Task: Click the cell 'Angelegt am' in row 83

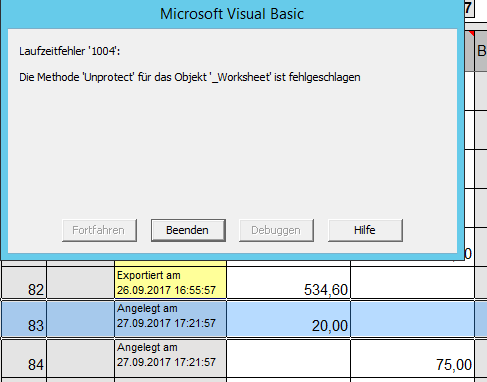Action: click(170, 319)
